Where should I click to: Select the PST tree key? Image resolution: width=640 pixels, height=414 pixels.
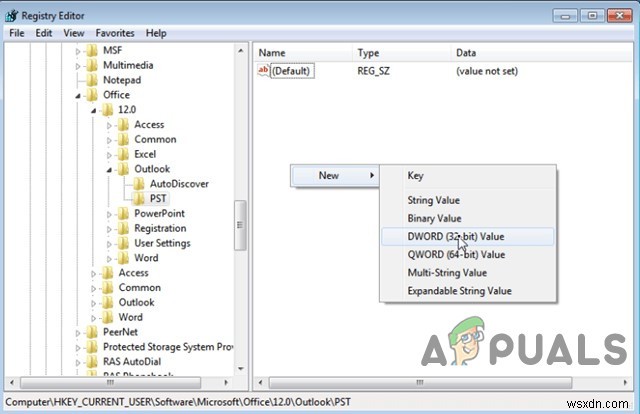(x=158, y=198)
